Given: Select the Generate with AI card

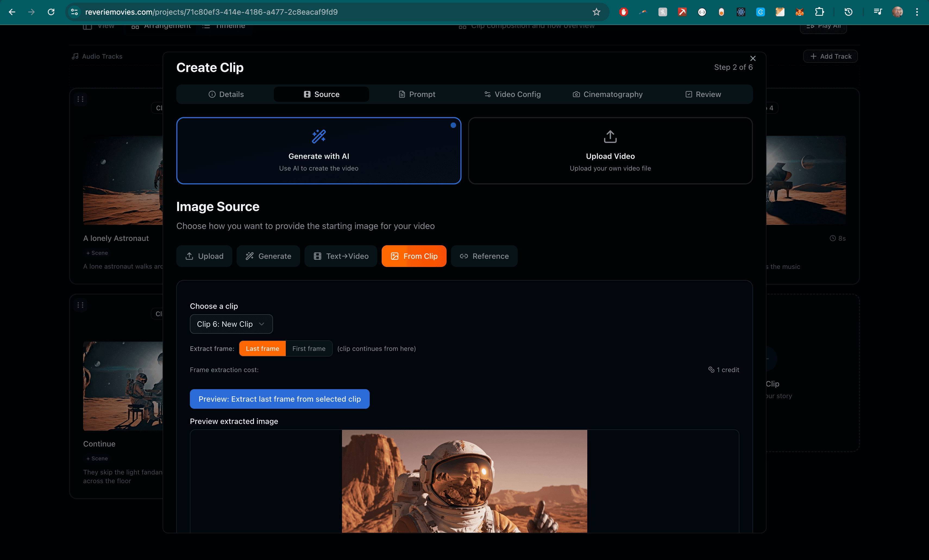Looking at the screenshot, I should coord(319,151).
